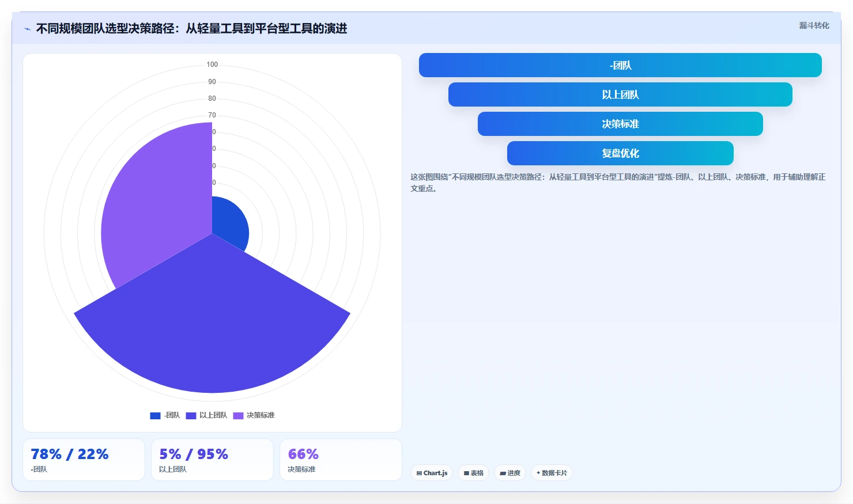The height and width of the screenshot is (504, 853).
Task: Click the 决策标准 legend label
Action: pyautogui.click(x=261, y=415)
